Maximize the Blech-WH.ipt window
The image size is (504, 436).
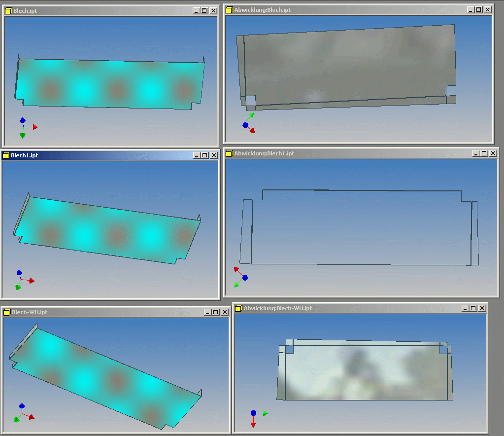point(216,312)
